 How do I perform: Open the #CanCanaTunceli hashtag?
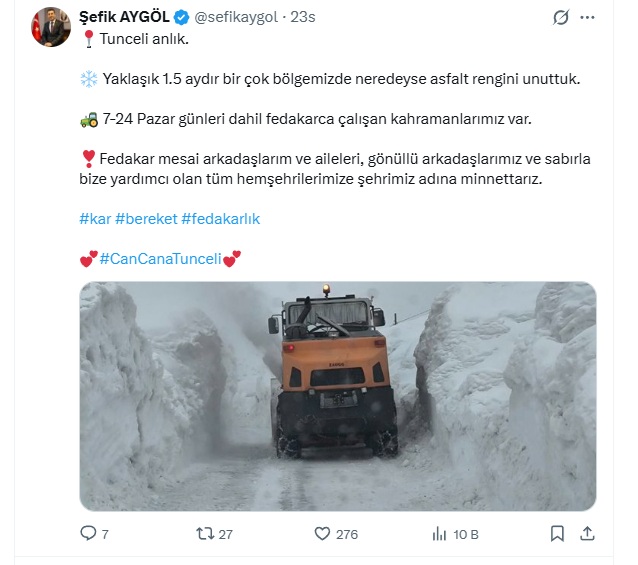pyautogui.click(x=160, y=259)
